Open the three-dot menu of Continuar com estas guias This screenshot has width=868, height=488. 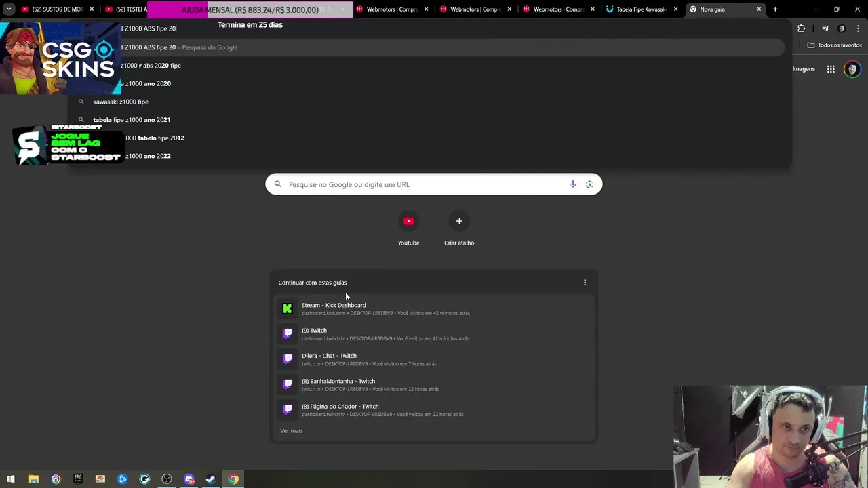585,283
